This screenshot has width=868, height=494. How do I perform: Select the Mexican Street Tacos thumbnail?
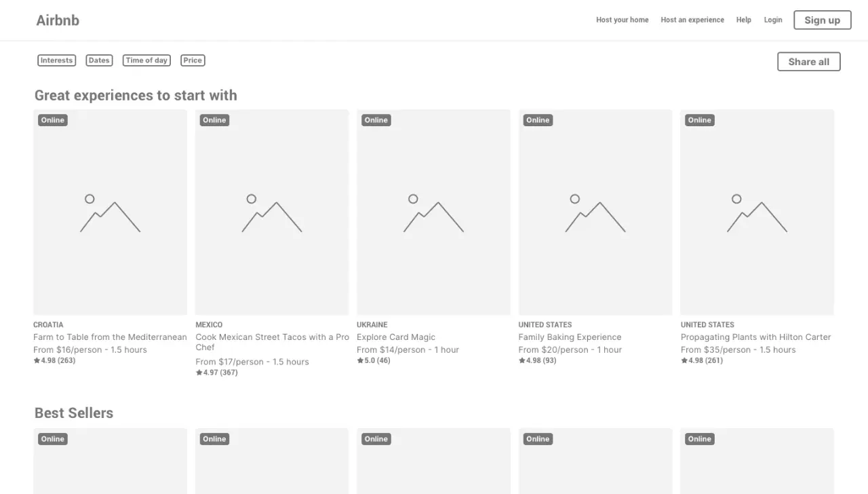tap(272, 212)
